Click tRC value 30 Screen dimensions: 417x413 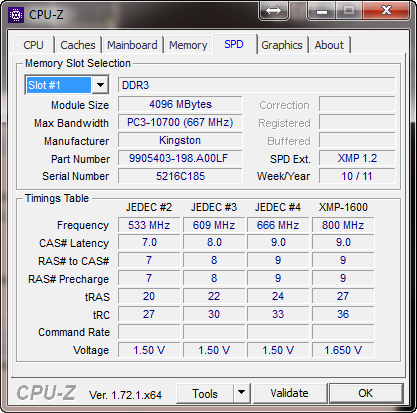(214, 314)
